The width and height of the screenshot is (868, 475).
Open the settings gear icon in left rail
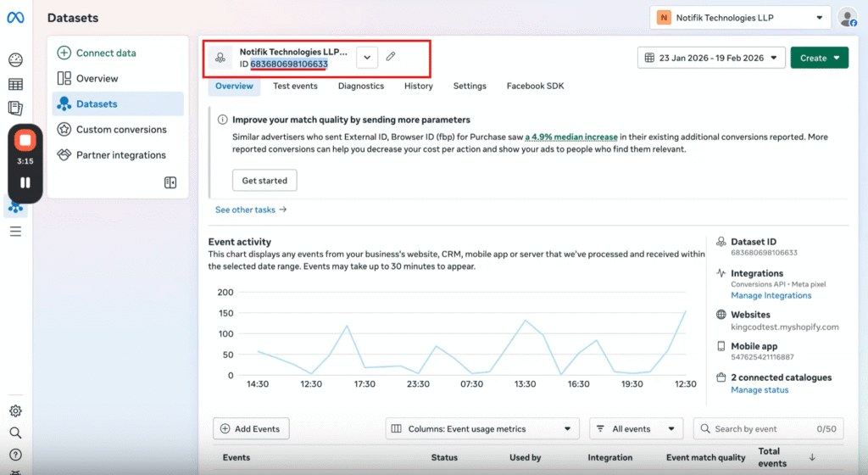(x=15, y=411)
